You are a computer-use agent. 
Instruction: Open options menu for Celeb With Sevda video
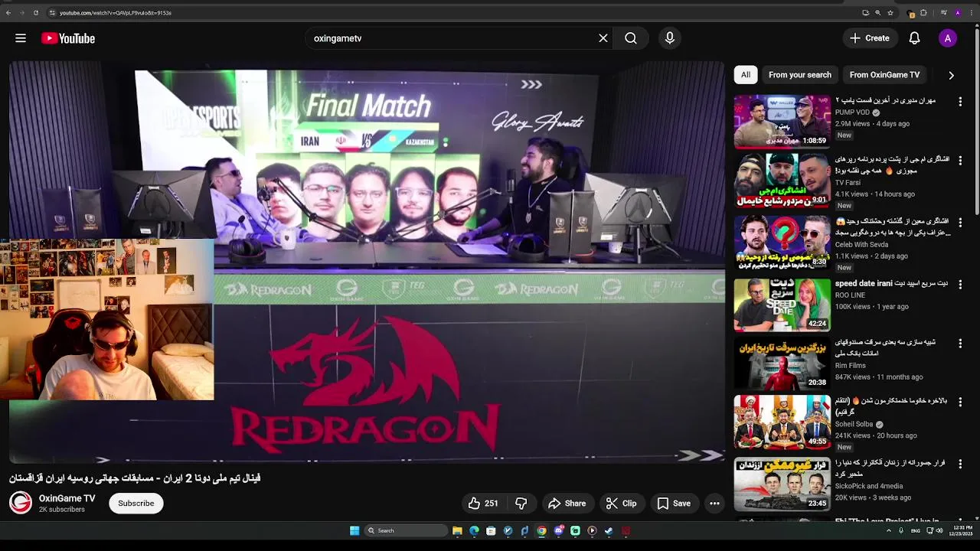click(x=960, y=222)
